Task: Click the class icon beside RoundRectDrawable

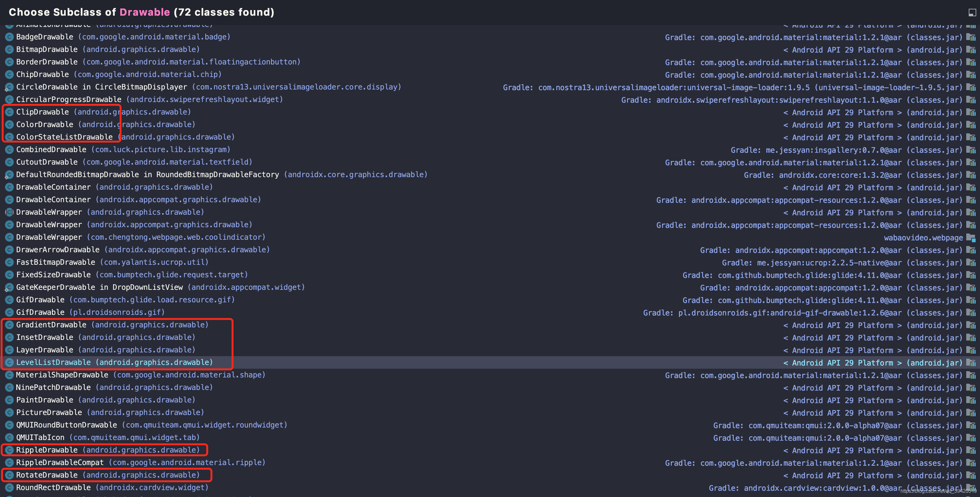Action: coord(9,488)
